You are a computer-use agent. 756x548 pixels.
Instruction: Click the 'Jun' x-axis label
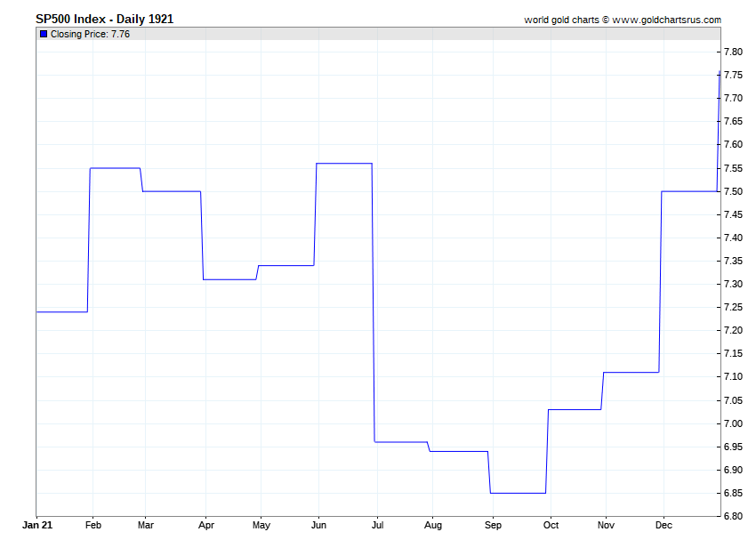tap(318, 525)
